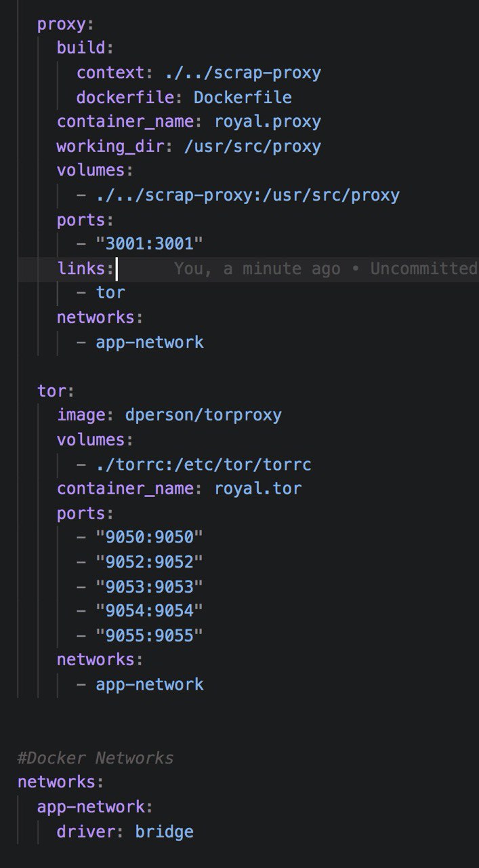Screen dimensions: 479x868
Task: Click image value "dperson/torproxy"
Action: [x=203, y=415]
